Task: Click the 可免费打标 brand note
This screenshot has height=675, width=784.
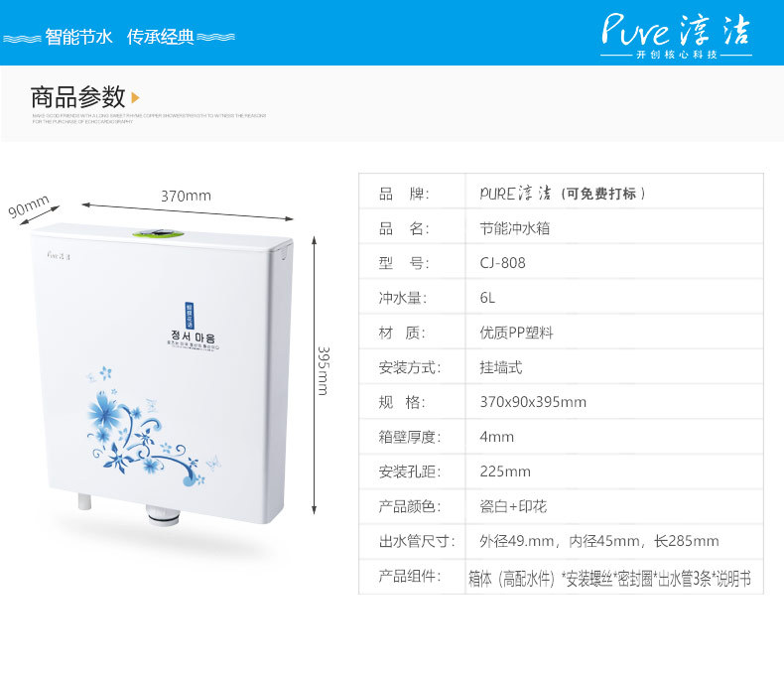Action: (603, 194)
